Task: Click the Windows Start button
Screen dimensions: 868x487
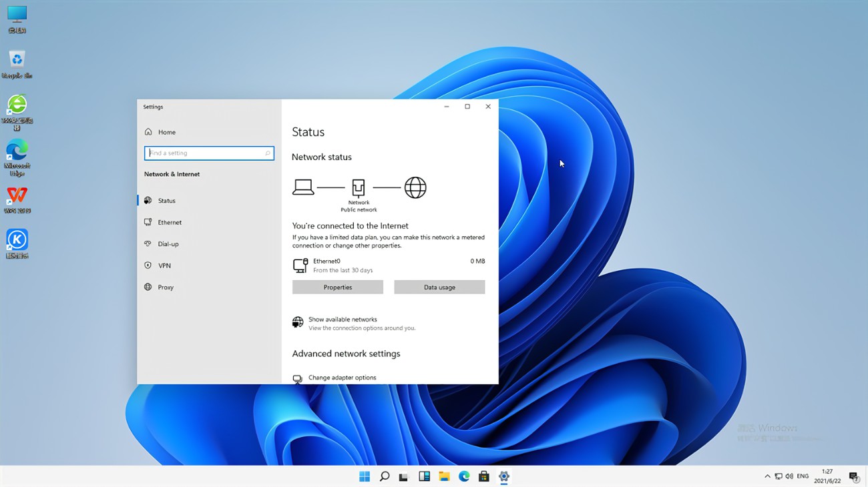Action: (x=365, y=476)
